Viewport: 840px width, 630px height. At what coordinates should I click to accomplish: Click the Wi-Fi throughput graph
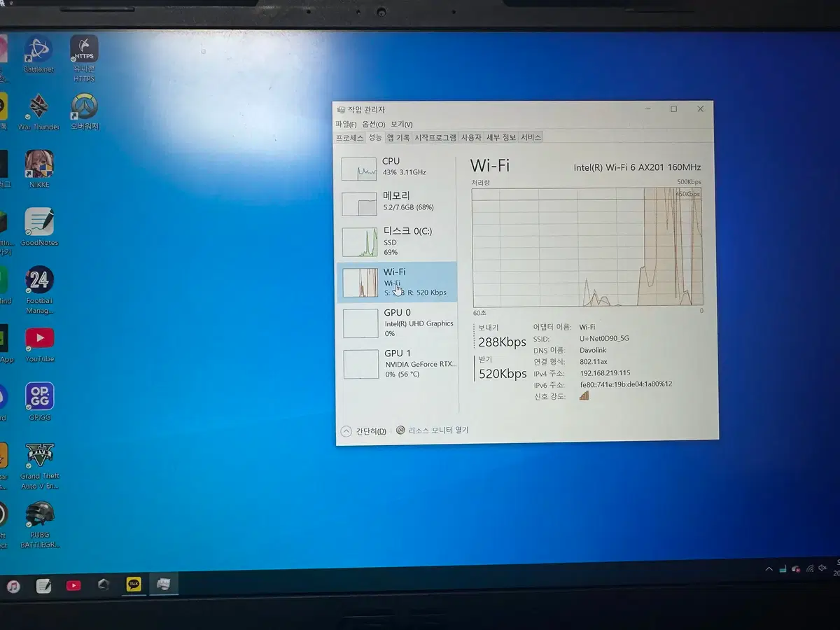(x=587, y=248)
